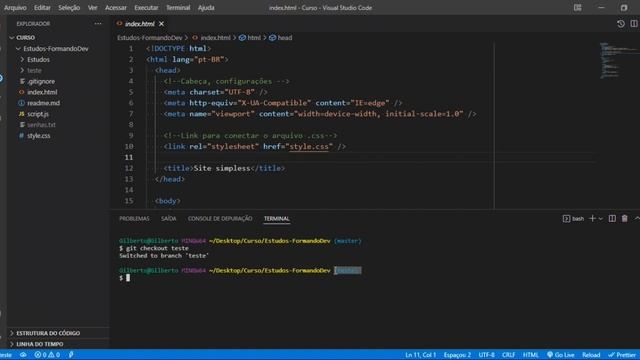Start Go Live server

click(x=560, y=355)
